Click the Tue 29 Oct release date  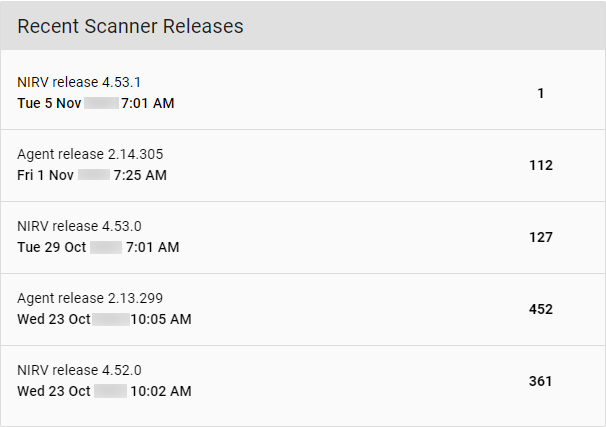coord(52,247)
